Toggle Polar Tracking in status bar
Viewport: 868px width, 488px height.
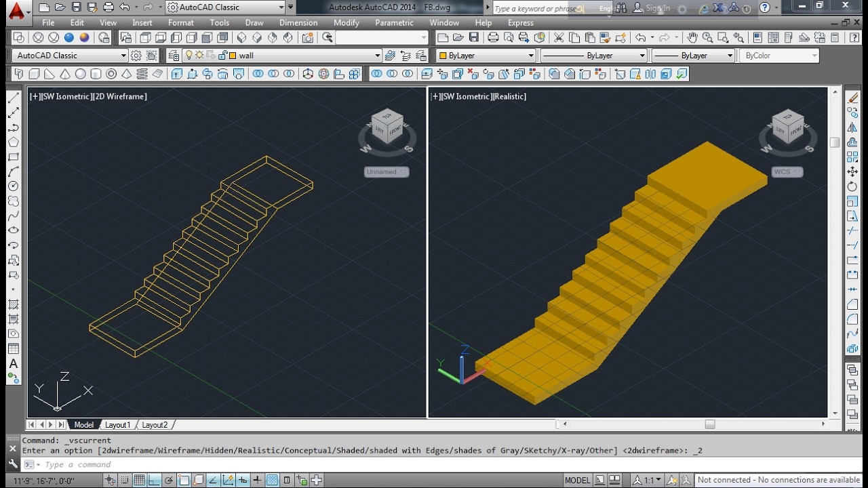point(169,481)
